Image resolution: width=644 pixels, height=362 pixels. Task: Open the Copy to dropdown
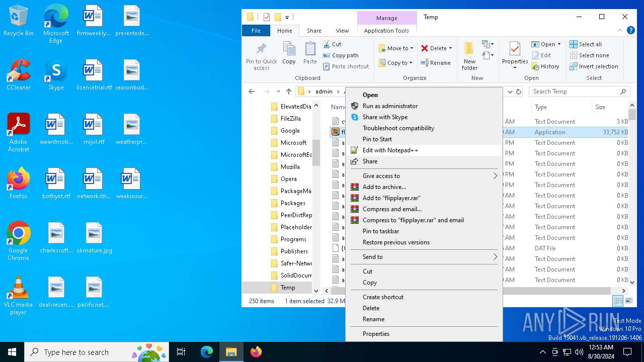[x=396, y=63]
